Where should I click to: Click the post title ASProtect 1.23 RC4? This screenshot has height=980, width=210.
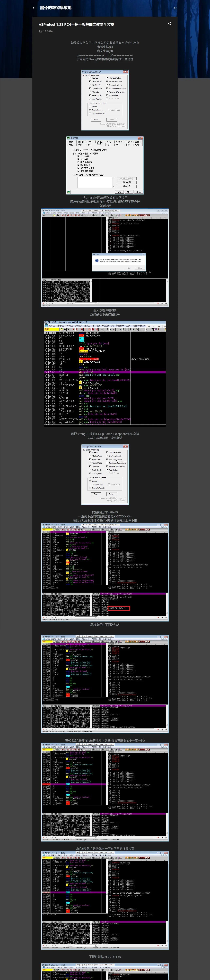tap(76, 24)
